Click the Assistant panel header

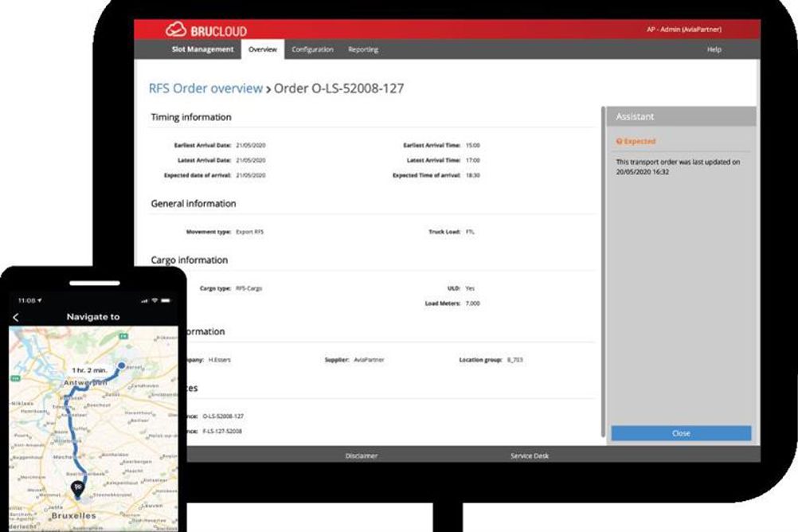[x=681, y=116]
